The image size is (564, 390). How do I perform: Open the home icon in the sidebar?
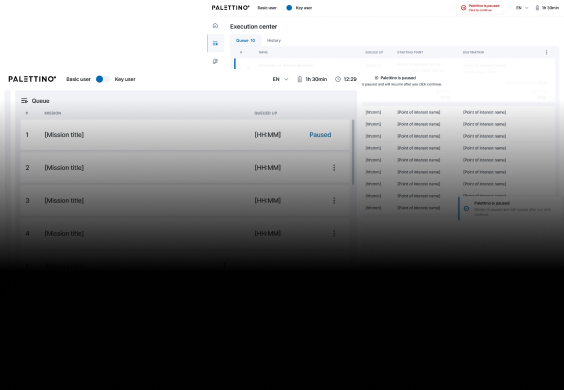(x=215, y=26)
